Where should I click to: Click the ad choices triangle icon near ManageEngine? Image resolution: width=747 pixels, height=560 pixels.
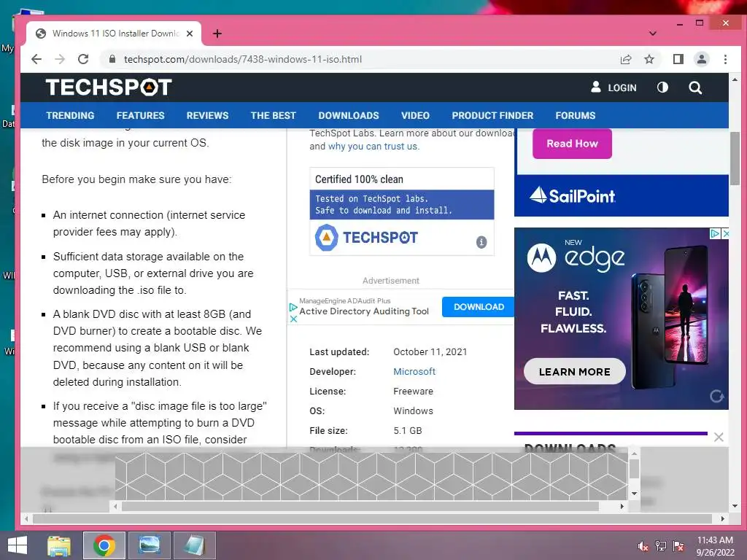(x=293, y=307)
